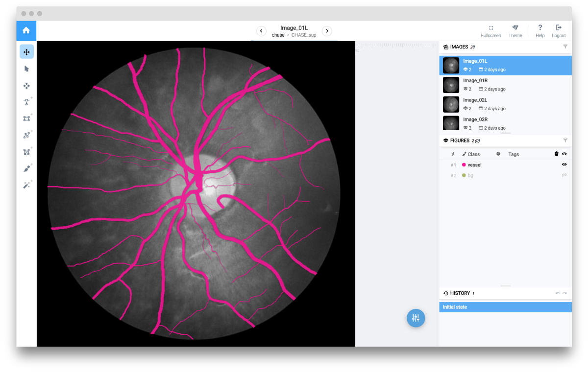Screen dimensions: 588x375
Task: Select the add polygon tool
Action: [x=26, y=152]
